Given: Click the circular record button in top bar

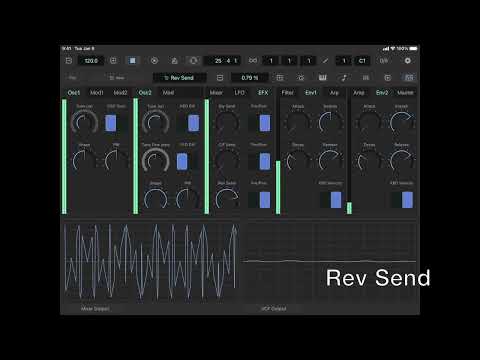Looking at the screenshot, I should (154, 61).
